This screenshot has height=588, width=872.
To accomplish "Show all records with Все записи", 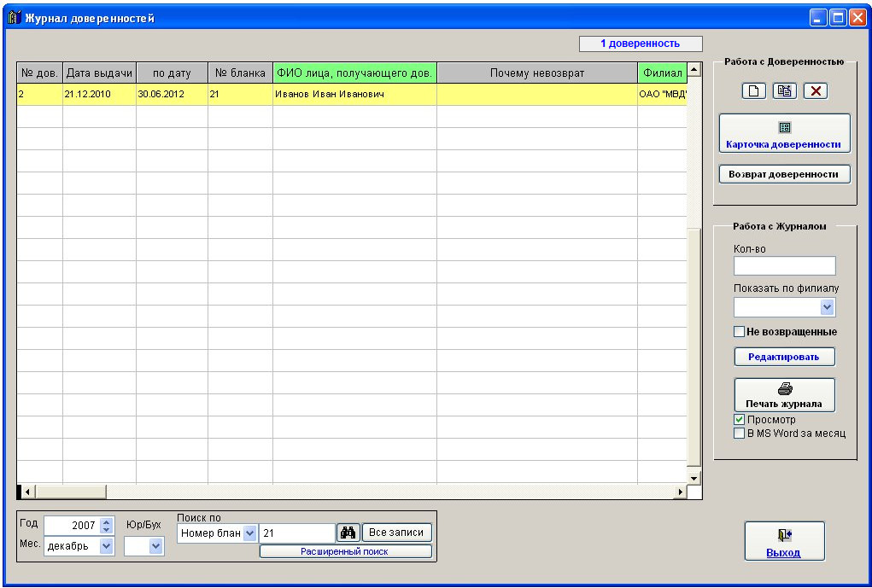I will point(396,533).
